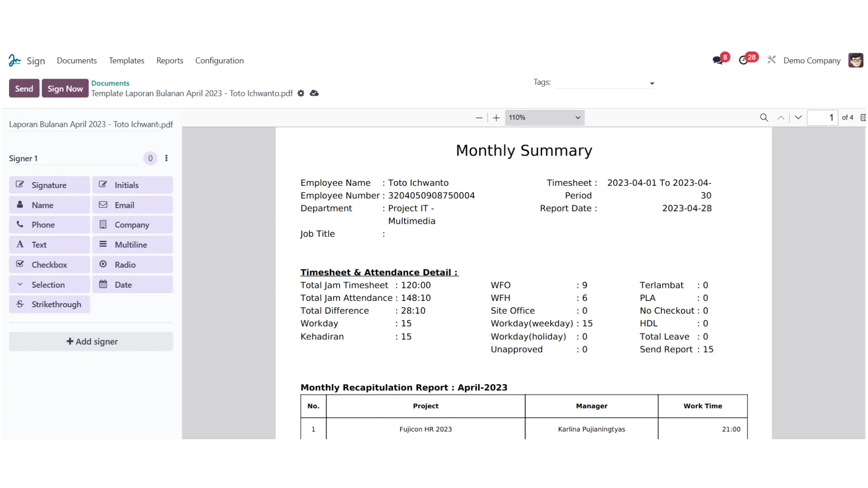Open the chat messages icon
Screen dimensions: 868x488
tap(717, 60)
